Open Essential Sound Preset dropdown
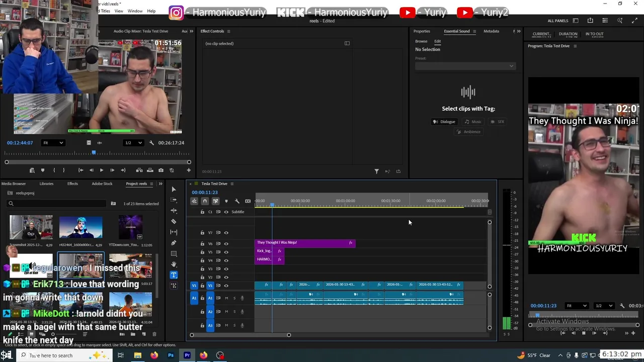Image resolution: width=644 pixels, height=362 pixels. [465, 66]
